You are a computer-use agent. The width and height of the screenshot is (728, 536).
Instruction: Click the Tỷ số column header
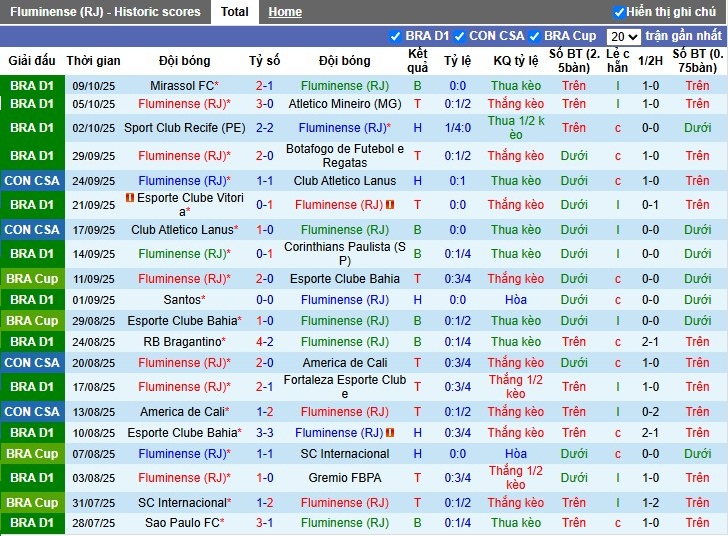[264, 60]
